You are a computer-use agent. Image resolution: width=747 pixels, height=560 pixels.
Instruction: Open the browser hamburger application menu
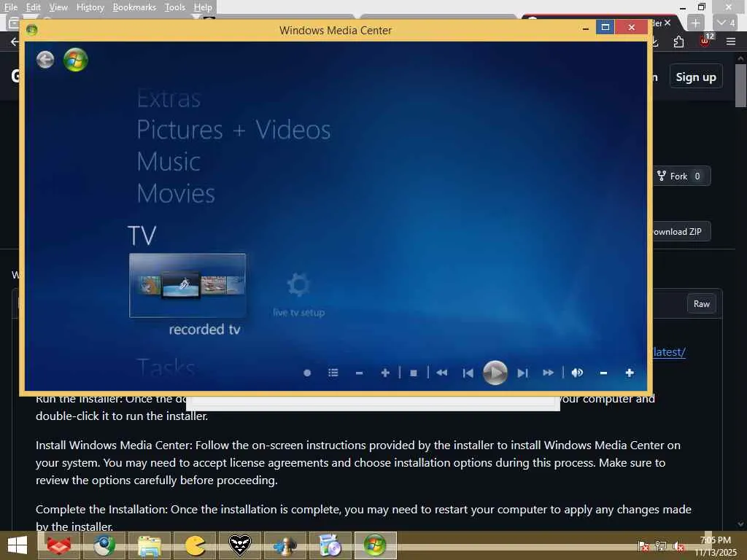[x=731, y=42]
